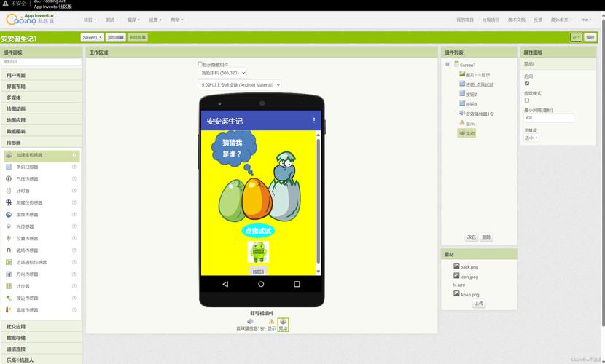This screenshot has height=364, width=605.
Task: Open the Build menu in the top bar
Action: pyautogui.click(x=133, y=20)
